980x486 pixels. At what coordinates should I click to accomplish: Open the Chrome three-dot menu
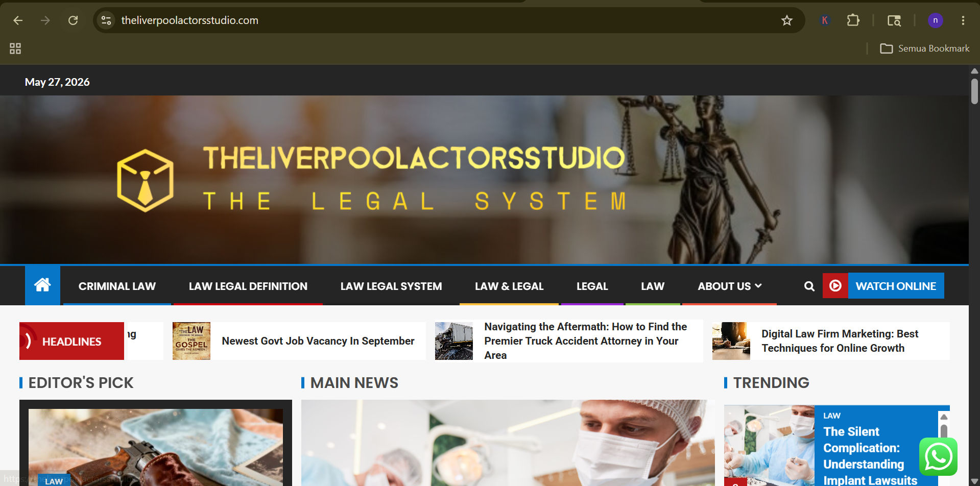[963, 20]
